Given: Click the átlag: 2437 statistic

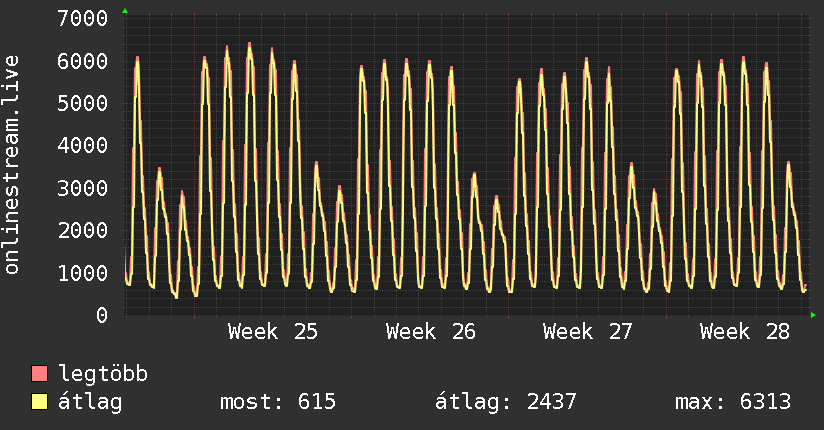Looking at the screenshot, I should click(x=506, y=402).
